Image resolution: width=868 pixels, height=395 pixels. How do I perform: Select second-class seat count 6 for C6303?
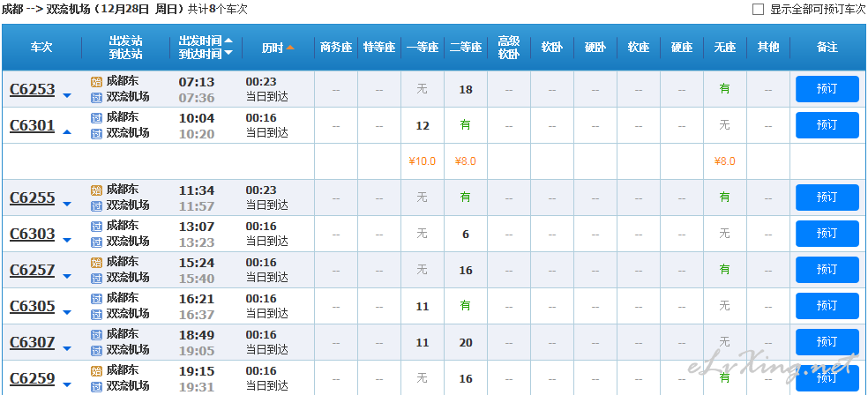(x=466, y=234)
